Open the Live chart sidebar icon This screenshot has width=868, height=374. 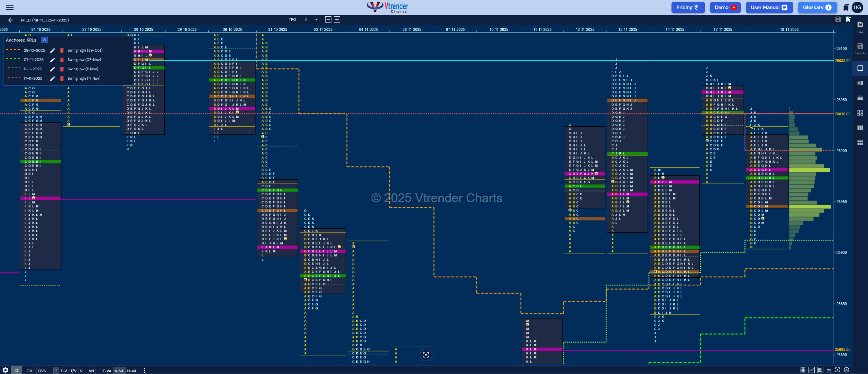coord(860,27)
